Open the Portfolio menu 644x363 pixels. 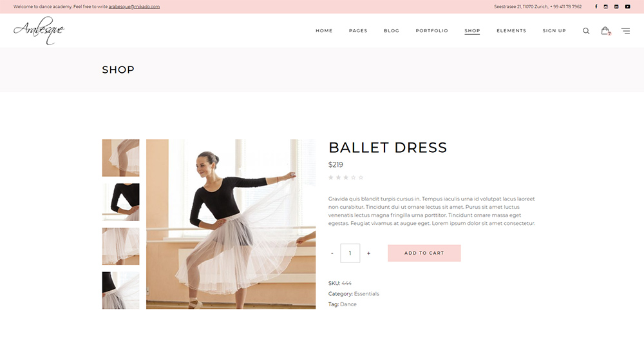pyautogui.click(x=431, y=31)
